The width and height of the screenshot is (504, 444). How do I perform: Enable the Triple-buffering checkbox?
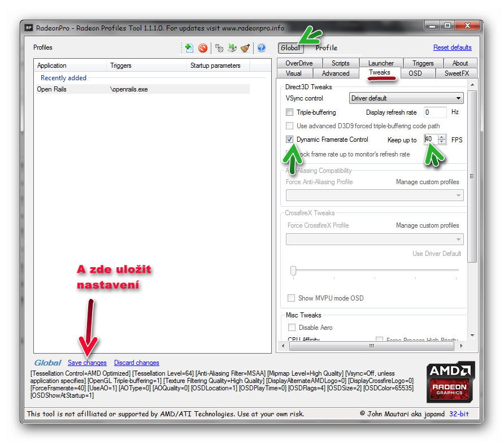point(290,112)
